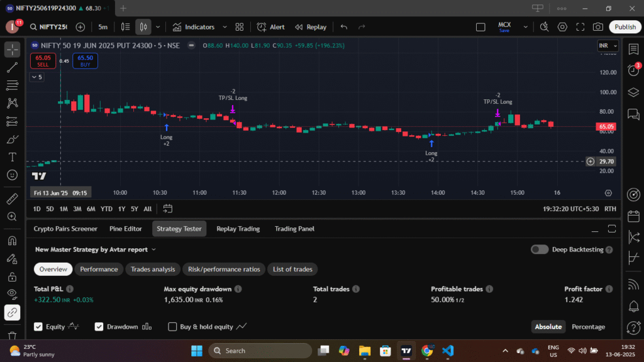Open the layout setup square icon
Screen dimensions: 644x362
coord(480,27)
